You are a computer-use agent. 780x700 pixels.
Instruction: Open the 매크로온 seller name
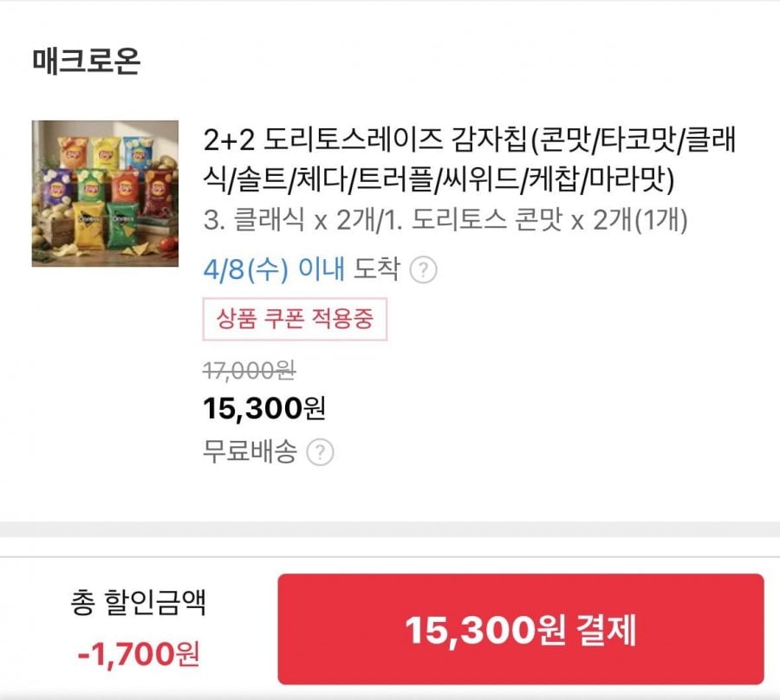86,62
